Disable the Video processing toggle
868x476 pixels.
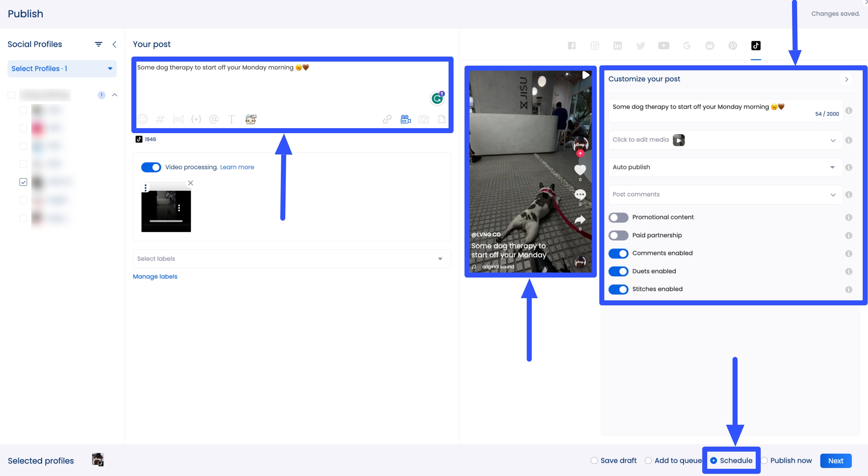coord(151,167)
